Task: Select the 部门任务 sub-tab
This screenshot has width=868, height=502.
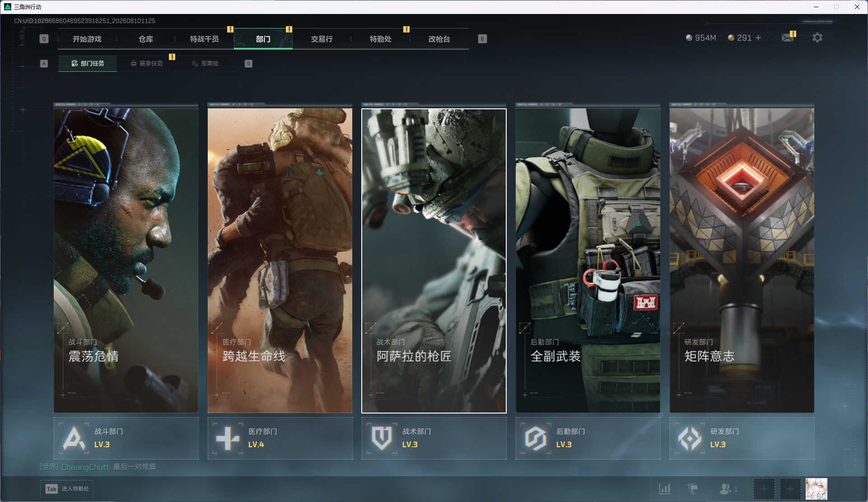Action: [88, 64]
